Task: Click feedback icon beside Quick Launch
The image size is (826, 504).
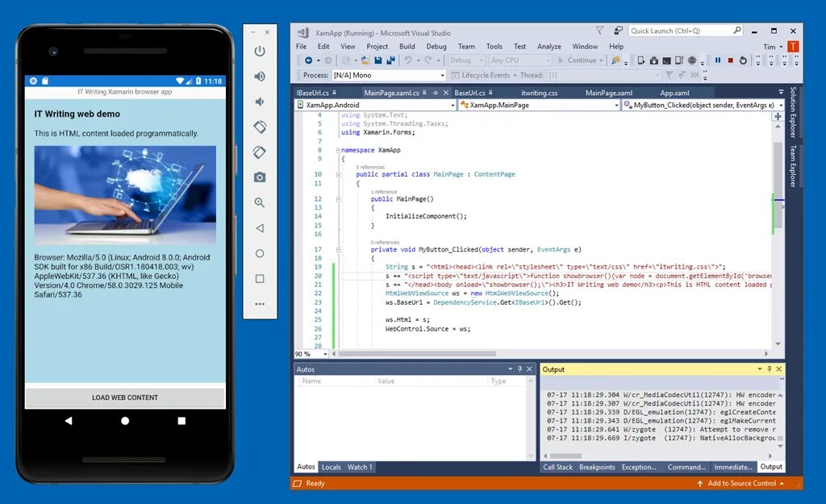Action: click(619, 31)
